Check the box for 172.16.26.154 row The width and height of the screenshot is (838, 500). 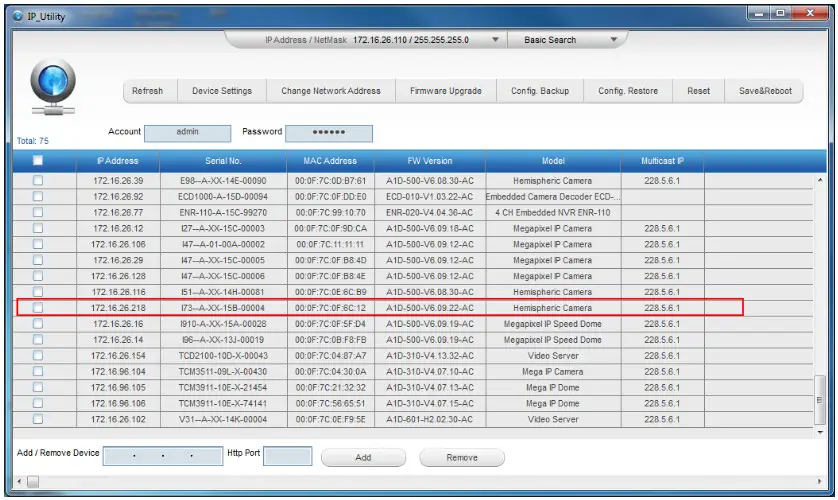(x=38, y=355)
